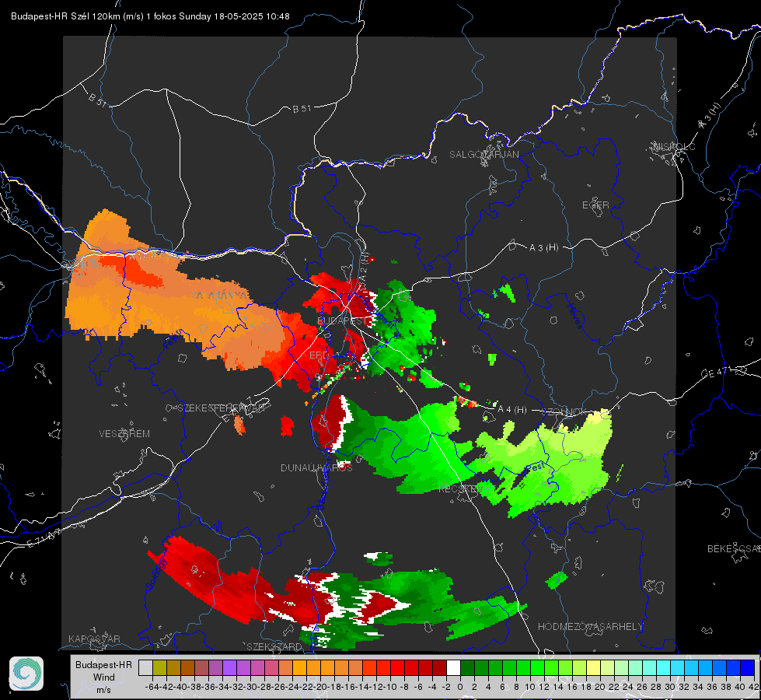Click the radar title text at top
The height and width of the screenshot is (700, 761).
tap(150, 16)
